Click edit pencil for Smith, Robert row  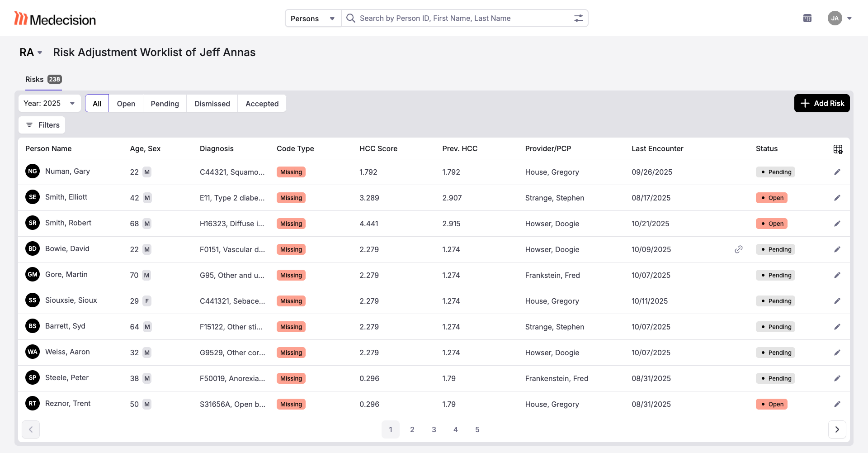(x=837, y=224)
